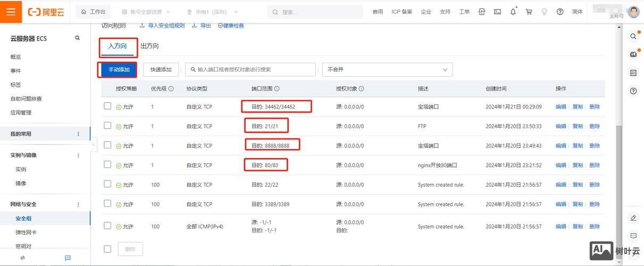
Task: Open the Cloud Shell terminal icon
Action: click(498, 12)
